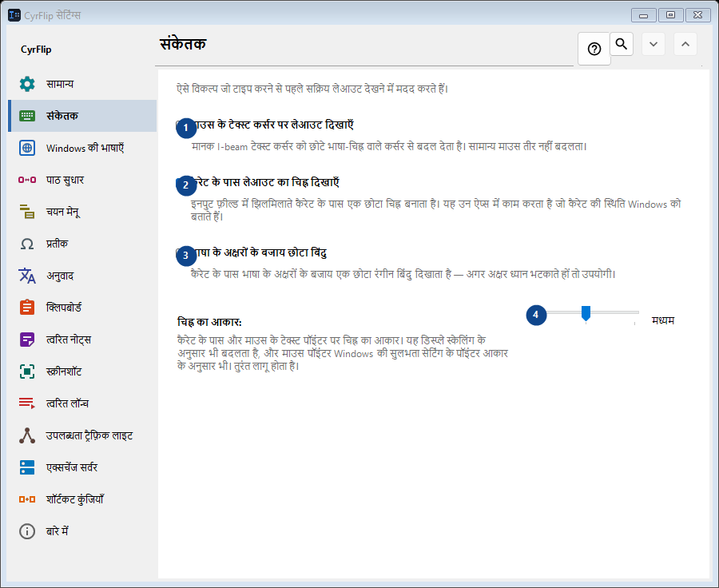Jump to next section with down chevron
719x588 pixels.
pos(653,44)
